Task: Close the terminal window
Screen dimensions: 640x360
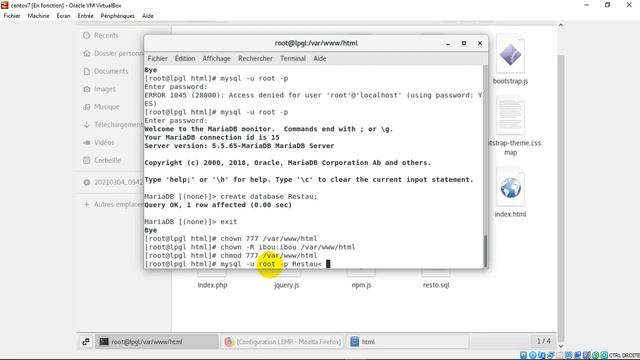Action: coord(480,43)
